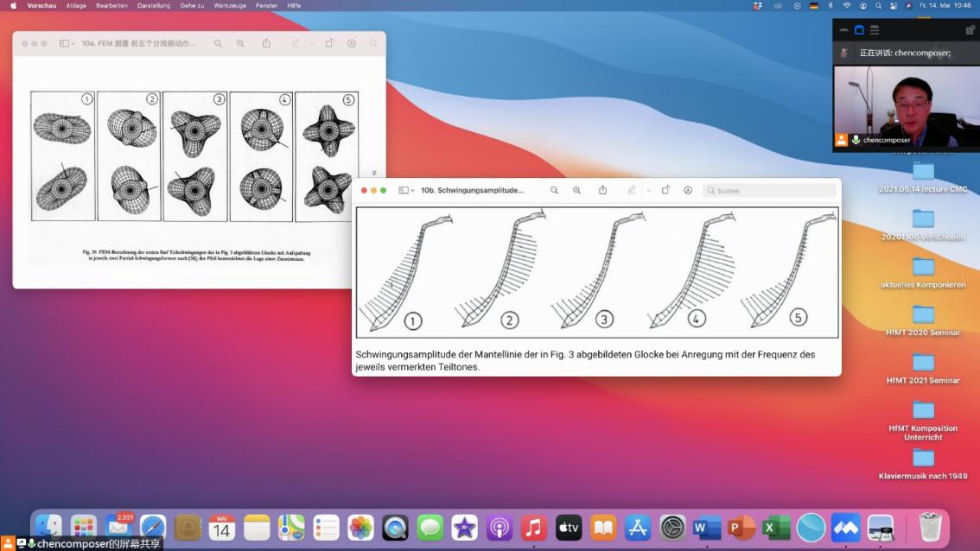Switch the meeting panel to speaker view

pyautogui.click(x=859, y=30)
